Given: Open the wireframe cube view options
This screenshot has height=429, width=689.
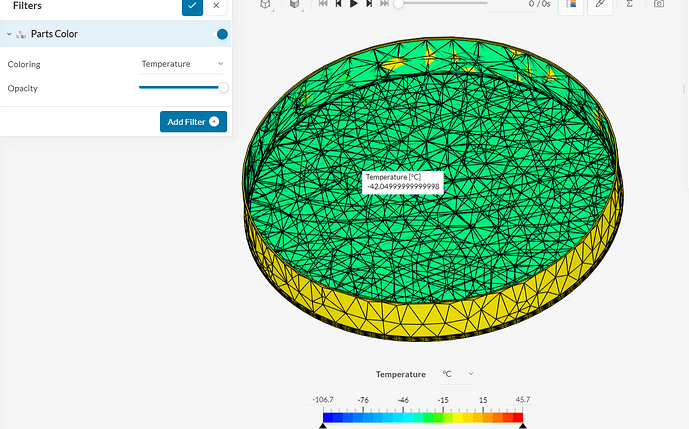Looking at the screenshot, I should point(265,4).
